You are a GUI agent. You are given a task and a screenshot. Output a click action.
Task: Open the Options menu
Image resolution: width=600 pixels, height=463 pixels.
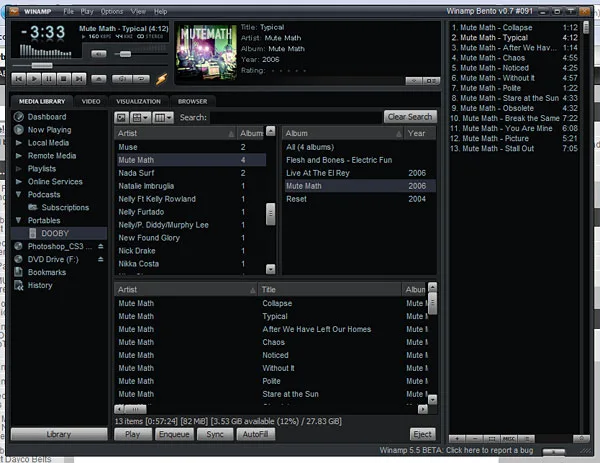point(112,11)
